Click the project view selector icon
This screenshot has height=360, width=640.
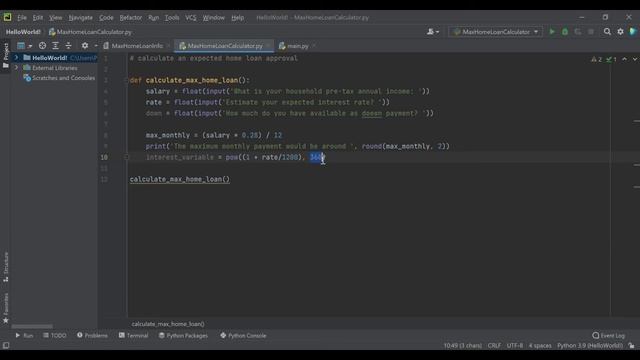click(21, 46)
